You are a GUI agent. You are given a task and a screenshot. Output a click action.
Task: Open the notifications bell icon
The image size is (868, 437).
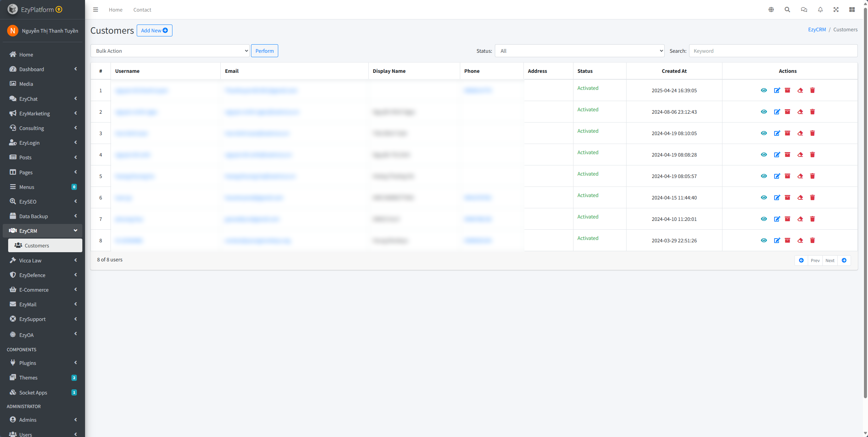pyautogui.click(x=820, y=10)
